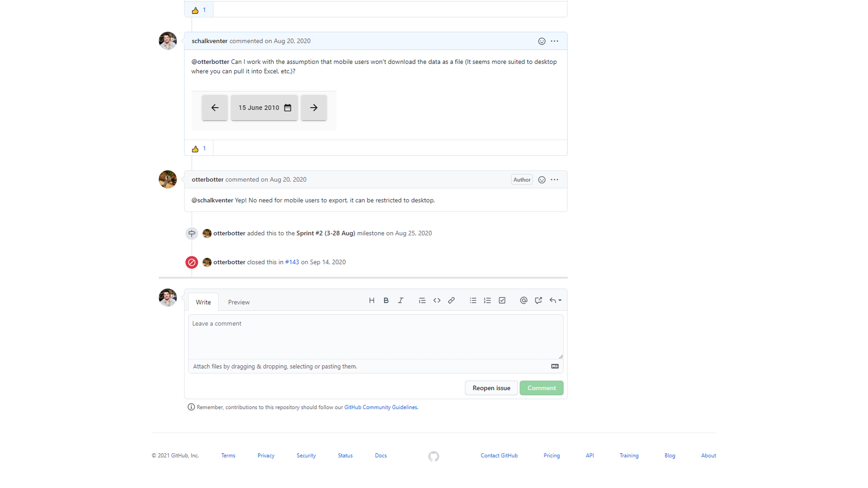Switch to the Preview tab
Image resolution: width=868 pixels, height=488 pixels.
point(239,302)
